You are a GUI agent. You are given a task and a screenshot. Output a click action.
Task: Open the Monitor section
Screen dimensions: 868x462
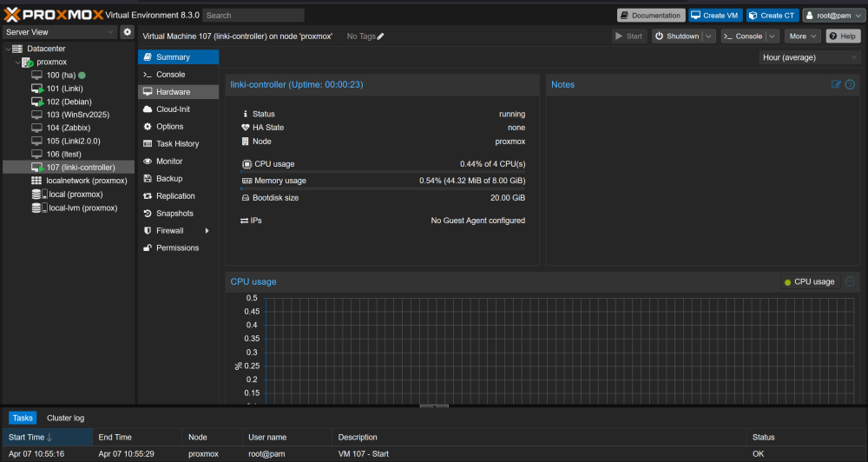click(178, 162)
